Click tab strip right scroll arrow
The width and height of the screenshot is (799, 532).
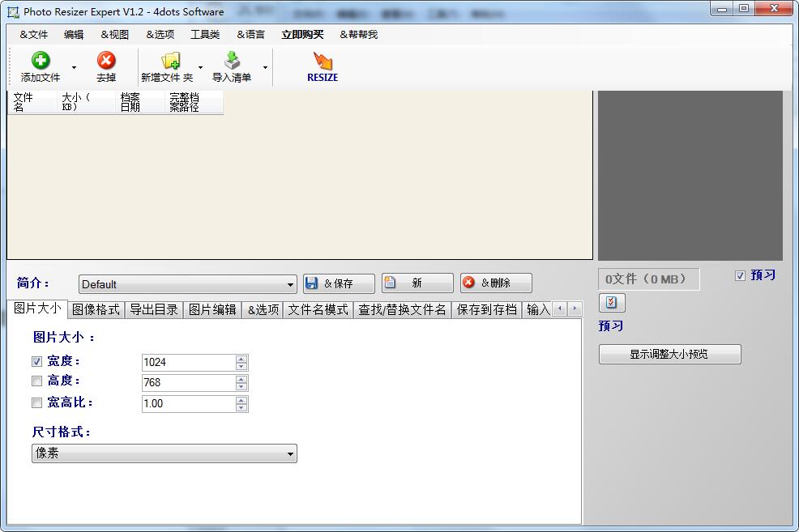(x=575, y=309)
